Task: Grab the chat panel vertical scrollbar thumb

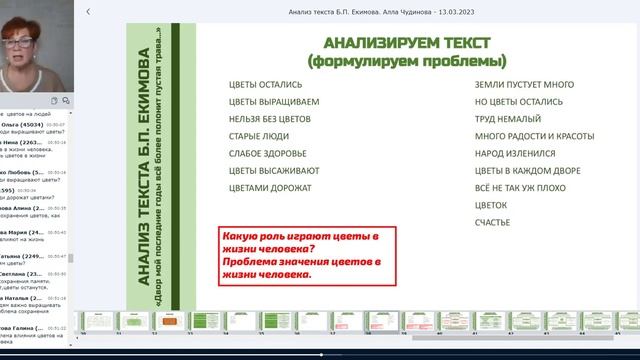Action: (71, 258)
